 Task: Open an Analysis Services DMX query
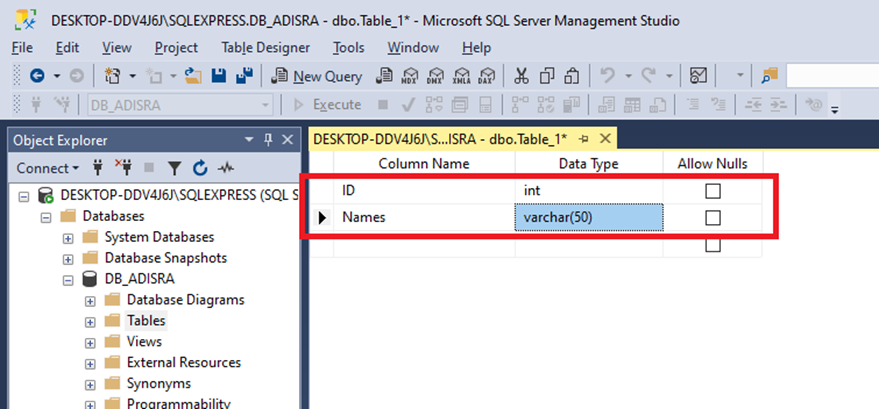tap(436, 76)
